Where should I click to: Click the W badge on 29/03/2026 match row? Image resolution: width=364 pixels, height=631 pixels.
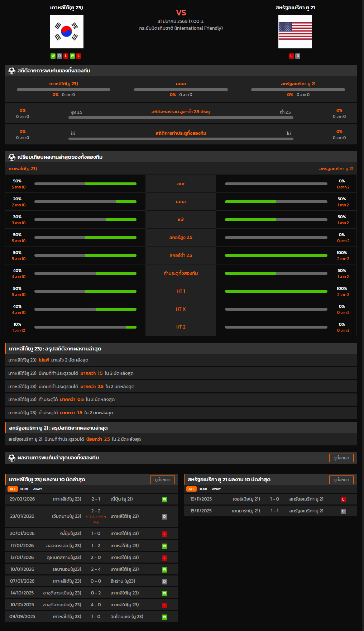pyautogui.click(x=164, y=499)
